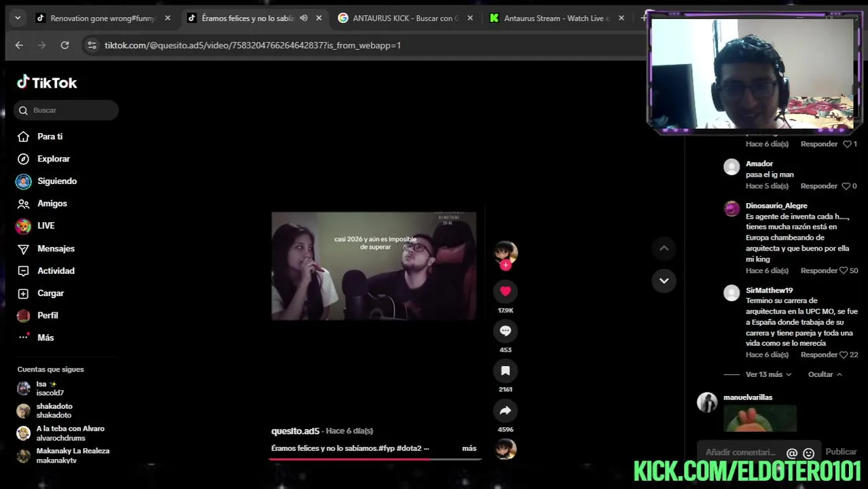Reload the page

[x=65, y=46]
